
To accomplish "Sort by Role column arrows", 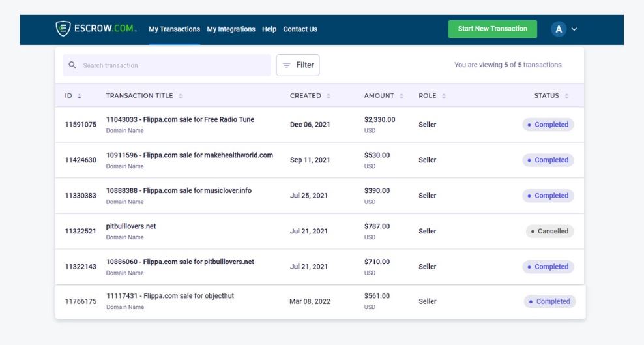I will coord(444,96).
